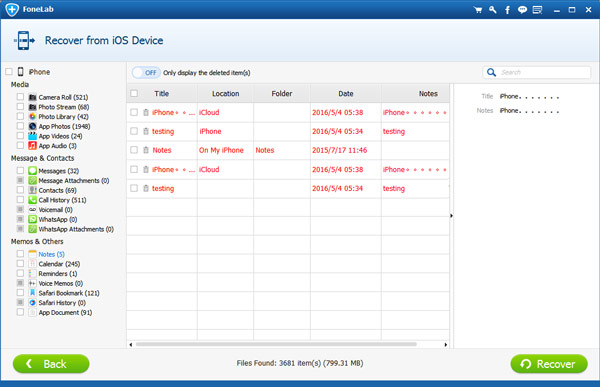Check the iPhone root checkbox
The image size is (600, 387).
[8, 72]
